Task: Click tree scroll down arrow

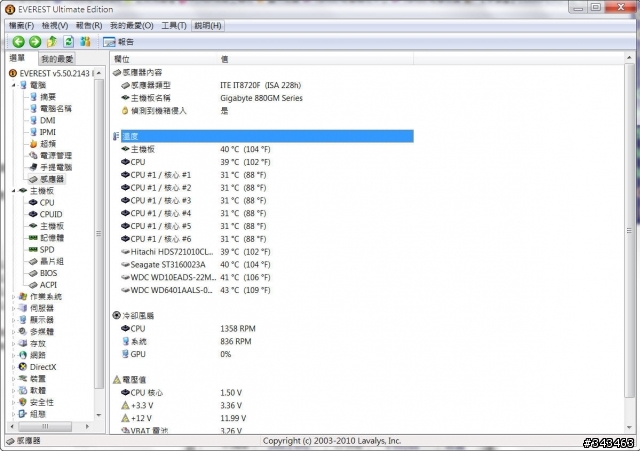Action: coord(99,415)
